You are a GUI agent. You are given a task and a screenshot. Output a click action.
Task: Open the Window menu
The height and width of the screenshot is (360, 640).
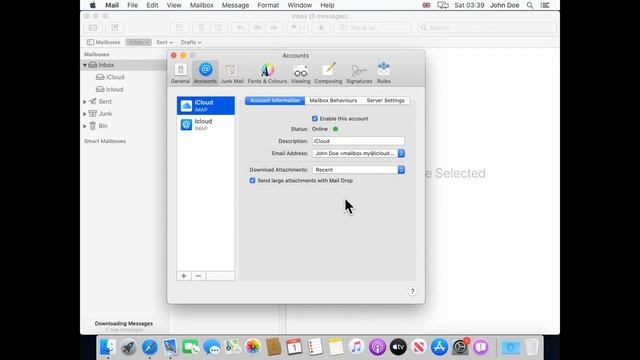click(x=300, y=5)
